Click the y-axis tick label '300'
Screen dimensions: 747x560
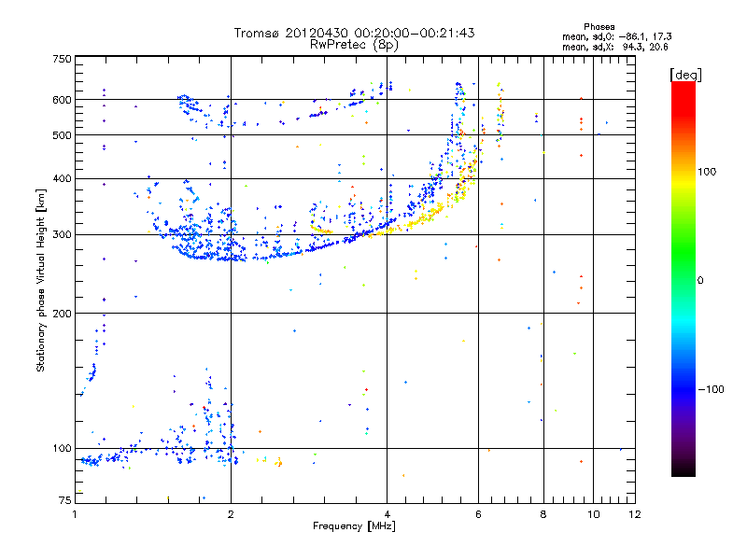[x=62, y=235]
